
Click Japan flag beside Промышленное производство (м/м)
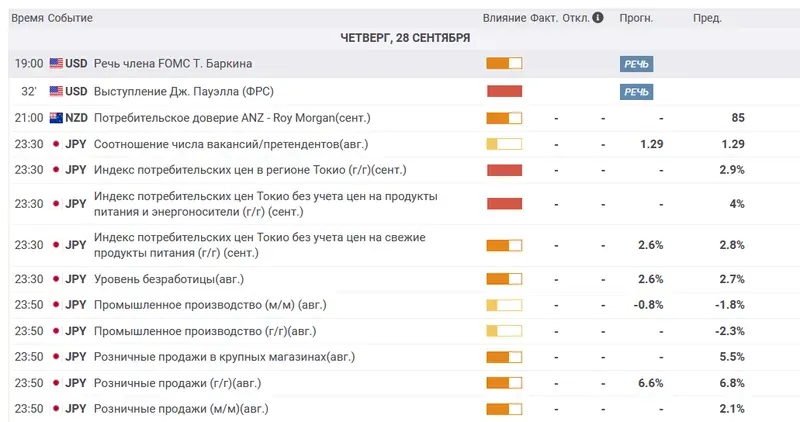(56, 305)
